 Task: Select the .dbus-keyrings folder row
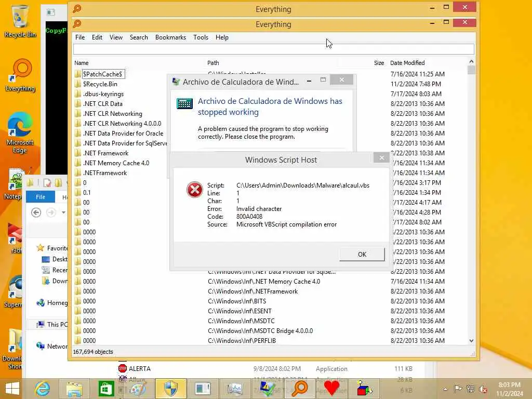(x=103, y=94)
